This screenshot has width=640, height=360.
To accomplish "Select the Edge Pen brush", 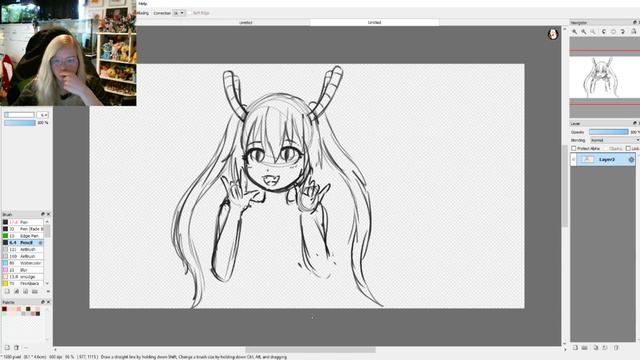I will point(23,236).
